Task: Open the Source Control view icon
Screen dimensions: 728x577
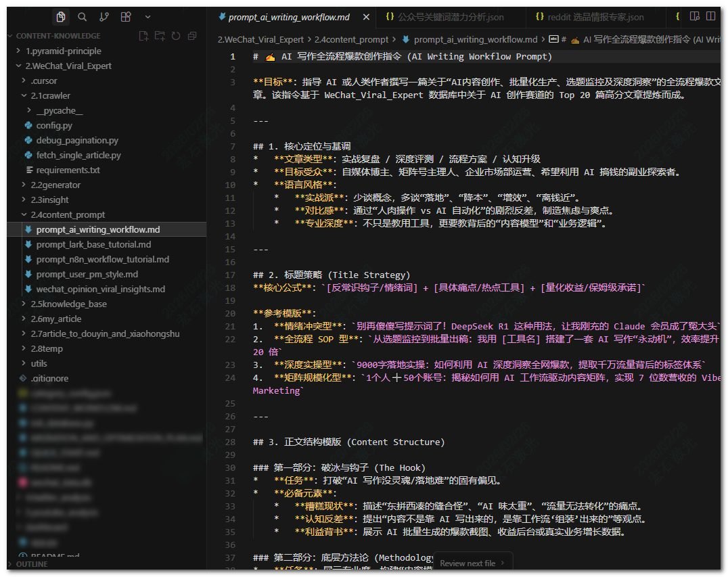Action: (x=104, y=17)
